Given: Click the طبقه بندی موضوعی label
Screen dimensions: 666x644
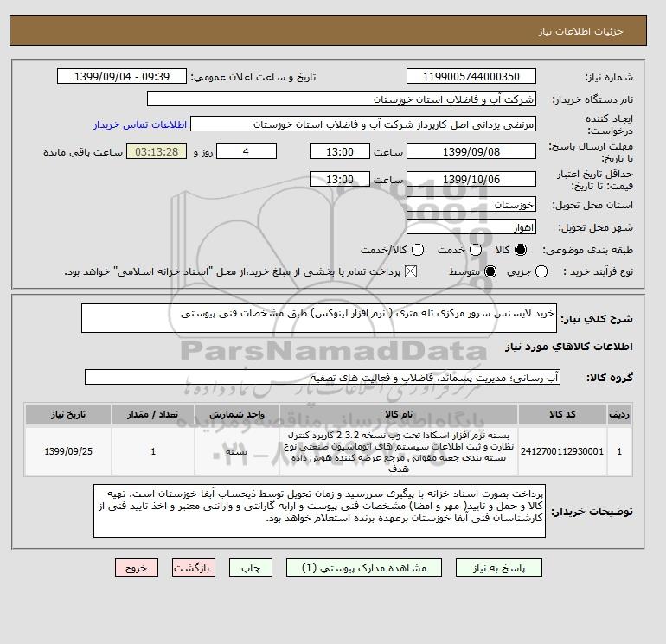Looking at the screenshot, I should (x=587, y=250).
